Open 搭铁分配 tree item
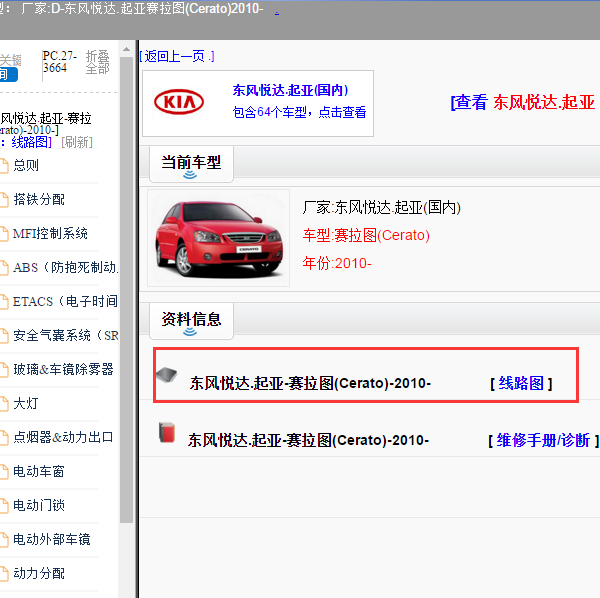Screen dimensions: 600x598 pos(39,199)
